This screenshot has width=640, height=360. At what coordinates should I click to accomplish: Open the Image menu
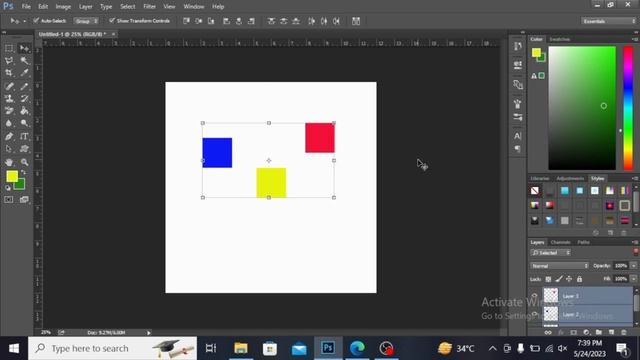point(63,7)
